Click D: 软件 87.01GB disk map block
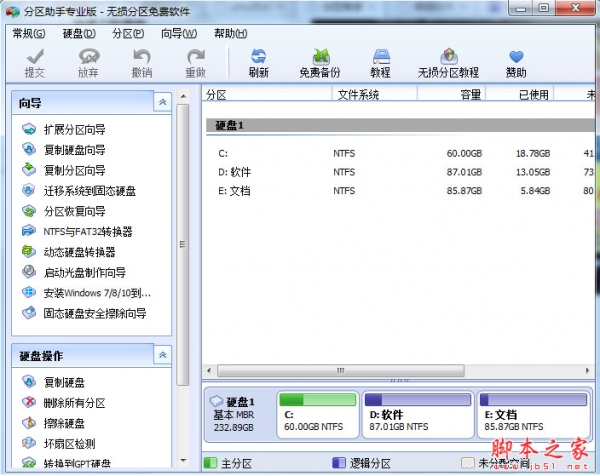 pos(418,415)
